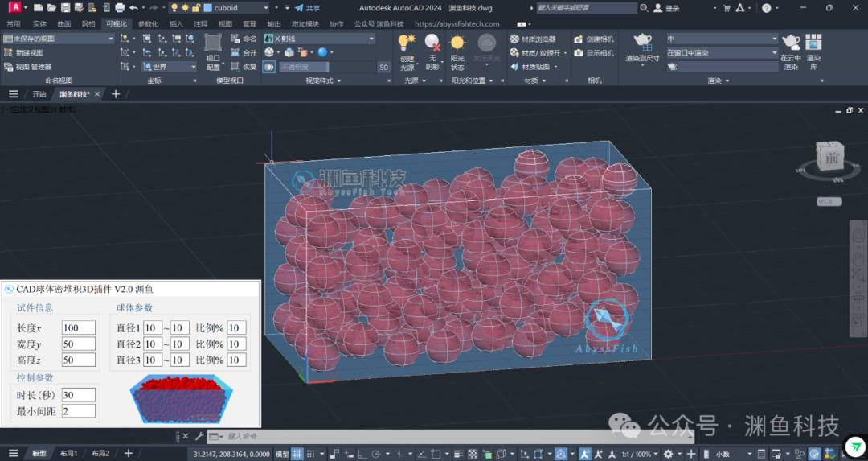The height and width of the screenshot is (461, 868).
Task: Create a new drawing from Quick Access toolbar
Action: (x=39, y=8)
